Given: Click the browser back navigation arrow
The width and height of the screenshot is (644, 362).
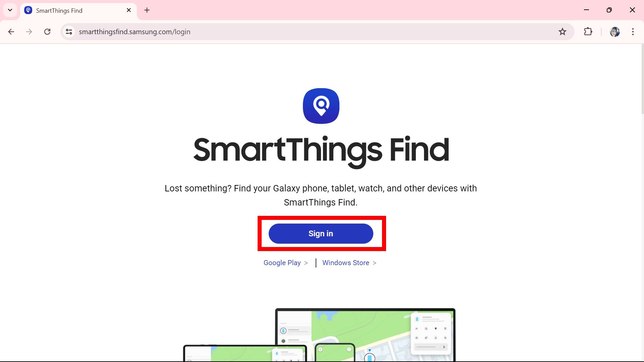Looking at the screenshot, I should click(x=11, y=32).
